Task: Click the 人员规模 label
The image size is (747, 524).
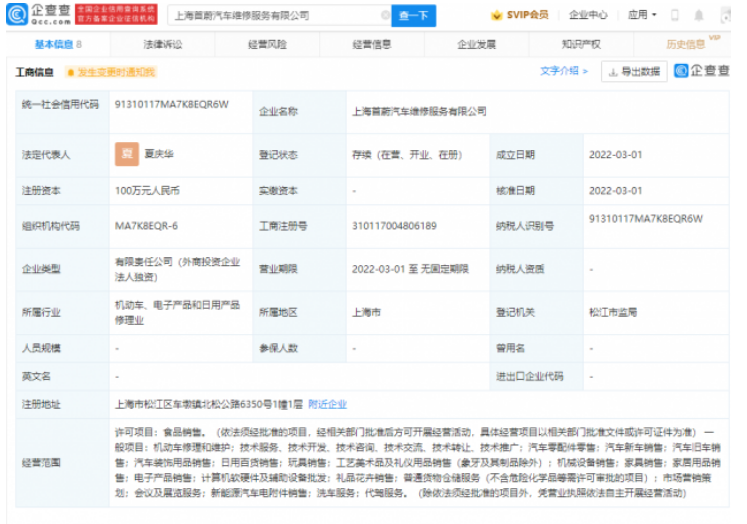Action: [41, 348]
